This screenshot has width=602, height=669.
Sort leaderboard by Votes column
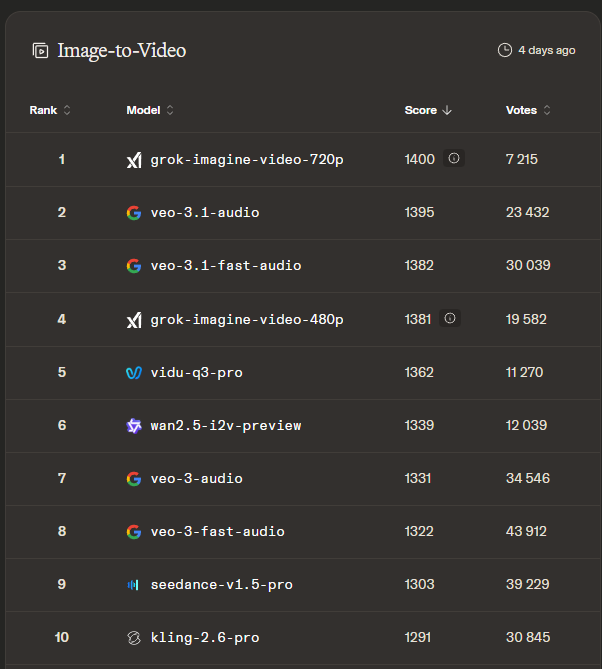pyautogui.click(x=528, y=110)
